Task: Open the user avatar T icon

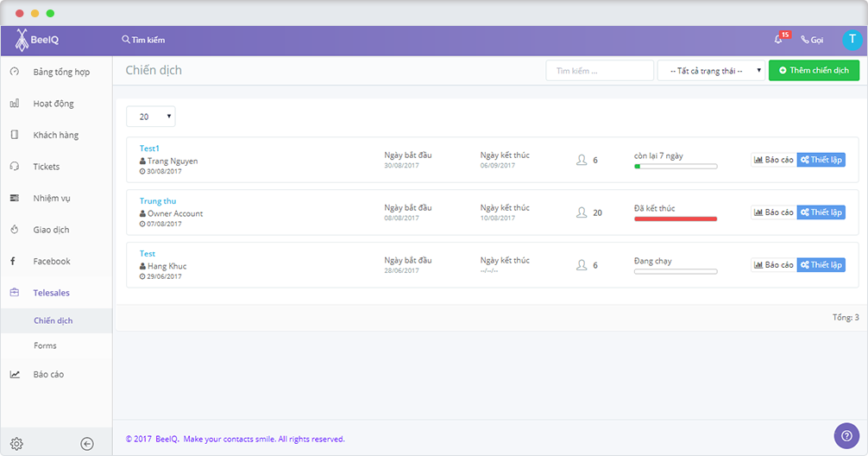Action: (x=852, y=40)
